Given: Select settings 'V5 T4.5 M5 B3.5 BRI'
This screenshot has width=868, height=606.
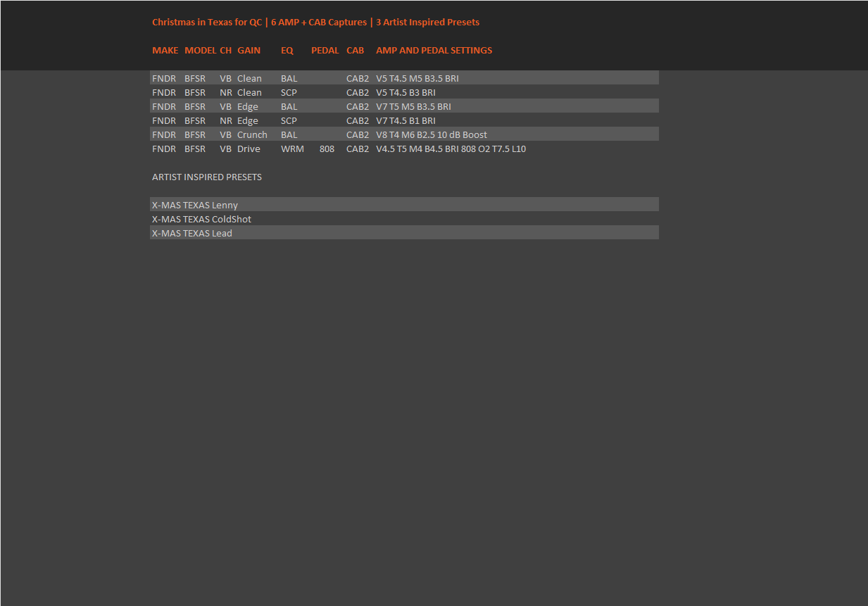Looking at the screenshot, I should click(417, 79).
